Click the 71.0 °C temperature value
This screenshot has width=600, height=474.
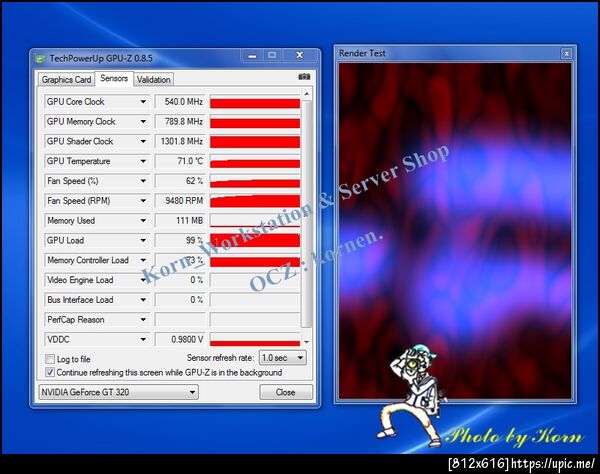[180, 161]
